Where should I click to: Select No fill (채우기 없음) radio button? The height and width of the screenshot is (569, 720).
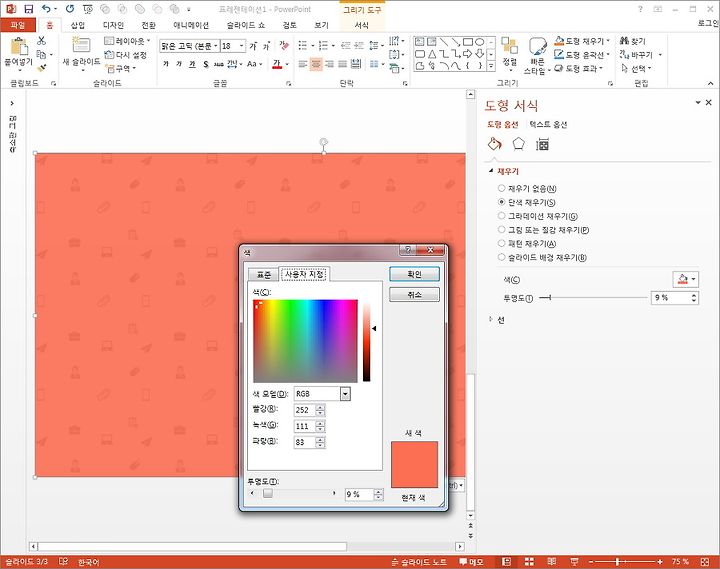coord(501,188)
